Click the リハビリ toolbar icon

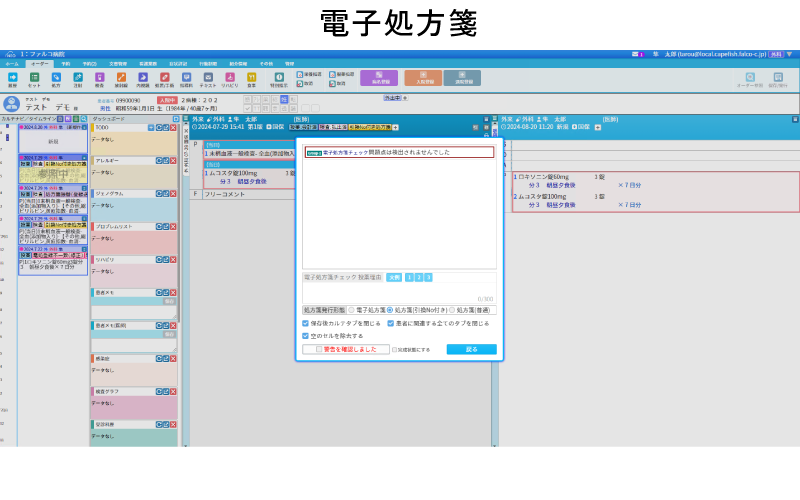(230, 78)
